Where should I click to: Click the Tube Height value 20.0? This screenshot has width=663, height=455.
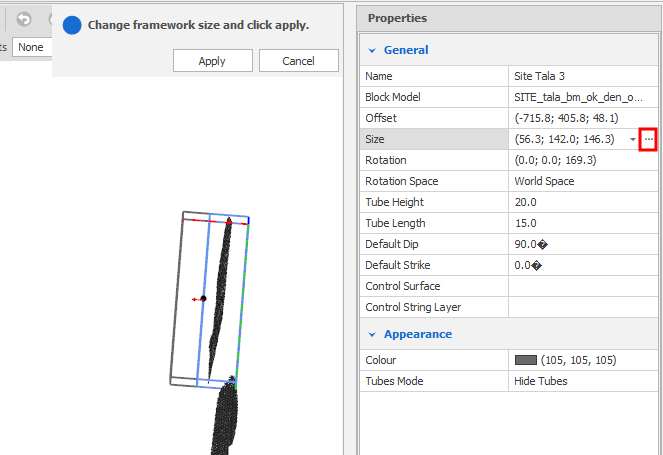[x=580, y=202]
